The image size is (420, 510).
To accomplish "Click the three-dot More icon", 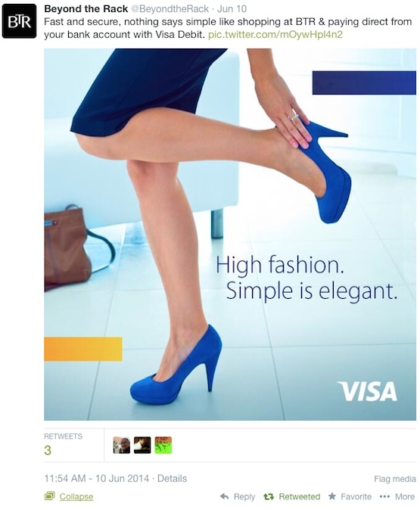I will click(x=384, y=496).
